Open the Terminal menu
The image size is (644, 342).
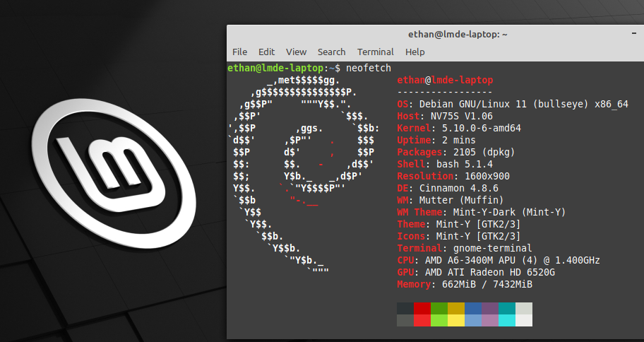point(376,52)
